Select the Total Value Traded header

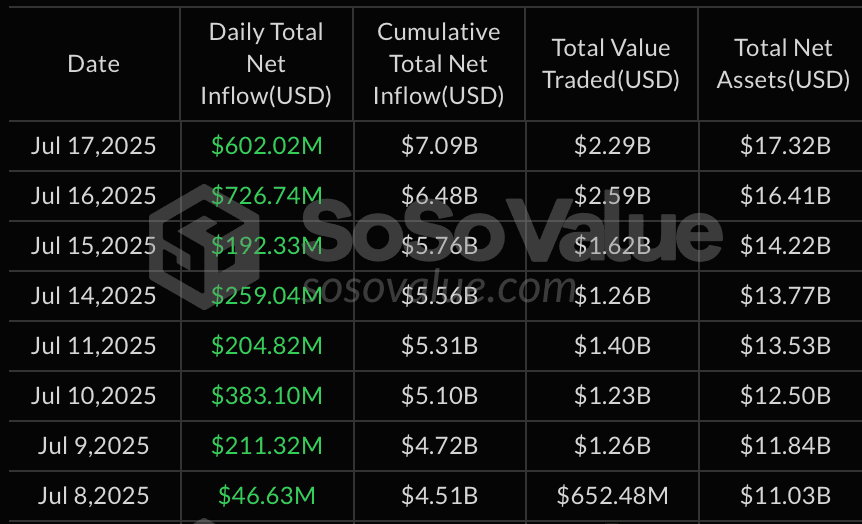coord(611,64)
